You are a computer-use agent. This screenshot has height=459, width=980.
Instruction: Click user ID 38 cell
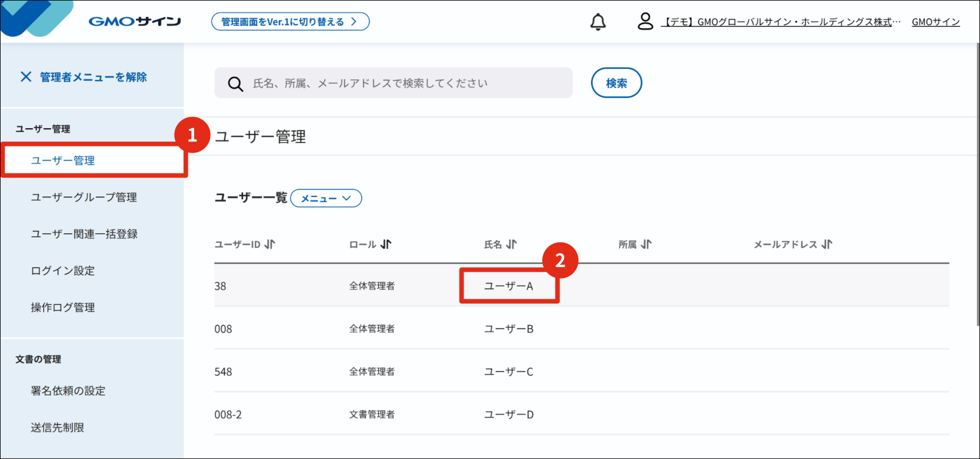coord(220,286)
